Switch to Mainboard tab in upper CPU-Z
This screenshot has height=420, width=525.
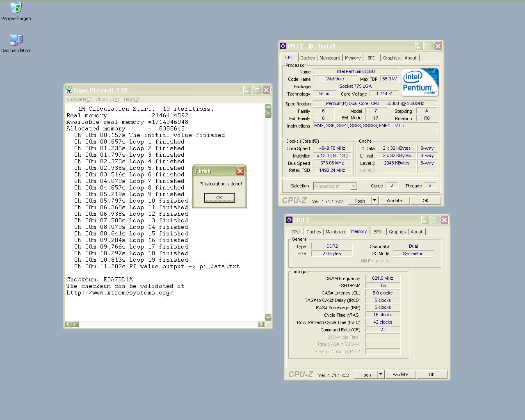pos(330,58)
